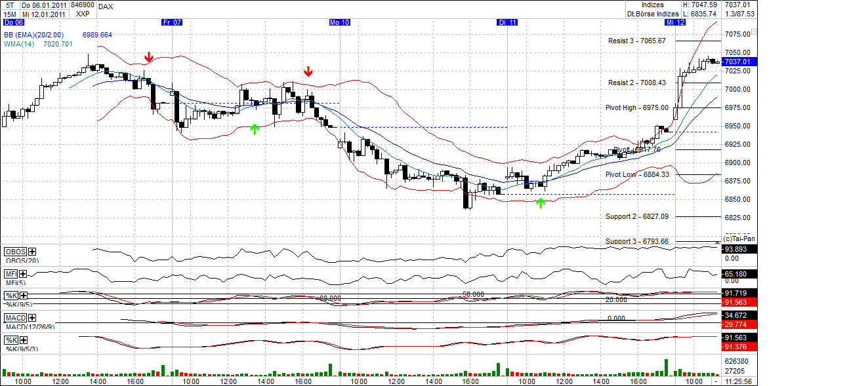This screenshot has height=386, width=868.
Task: Click the green buy-signal arrow near 6850
Action: point(541,202)
